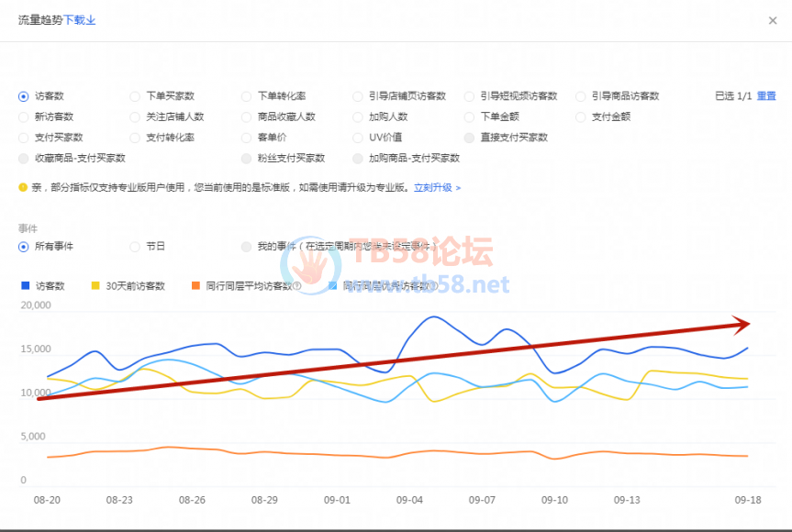Choose the 下单转化率 radio option
Image resolution: width=792 pixels, height=532 pixels.
click(x=246, y=96)
